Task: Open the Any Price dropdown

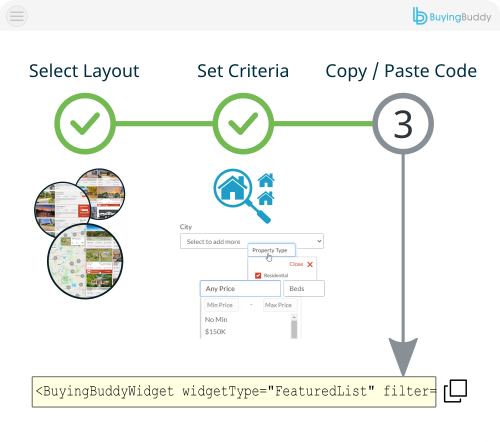Action: pyautogui.click(x=240, y=289)
